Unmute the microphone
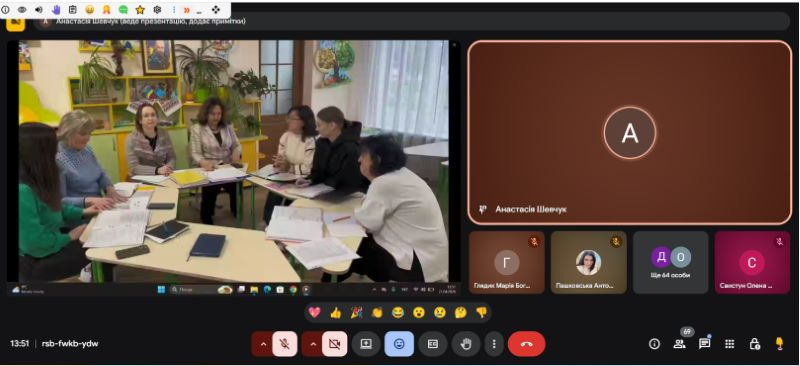Image resolution: width=800 pixels, height=366 pixels. click(x=285, y=344)
